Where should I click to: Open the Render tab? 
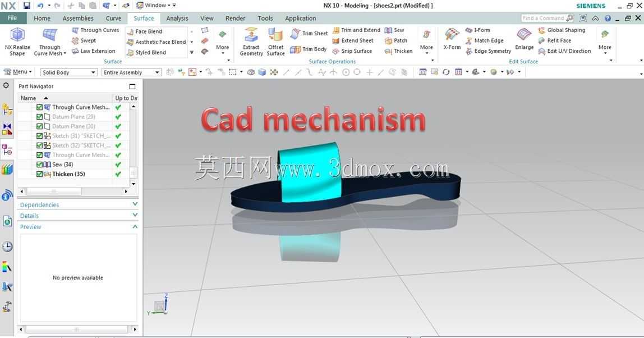click(235, 19)
